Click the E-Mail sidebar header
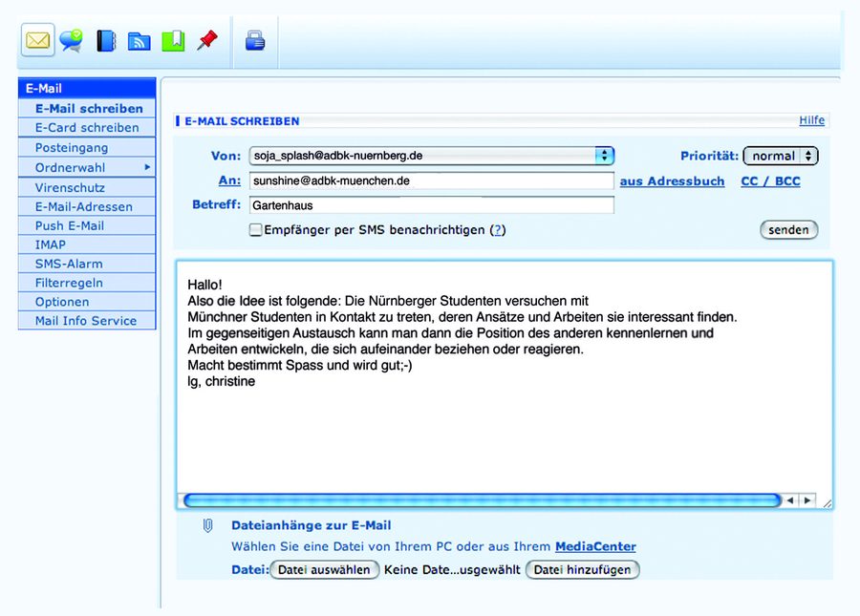 (x=87, y=88)
